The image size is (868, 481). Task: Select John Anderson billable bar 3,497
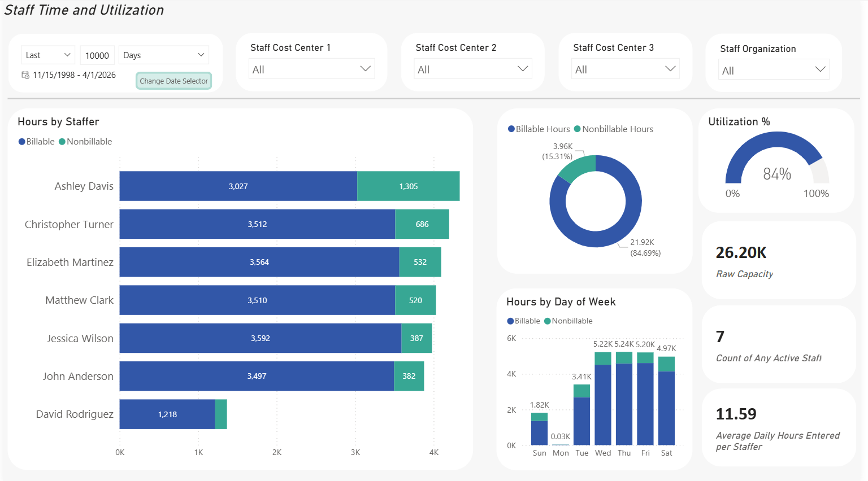(x=257, y=376)
